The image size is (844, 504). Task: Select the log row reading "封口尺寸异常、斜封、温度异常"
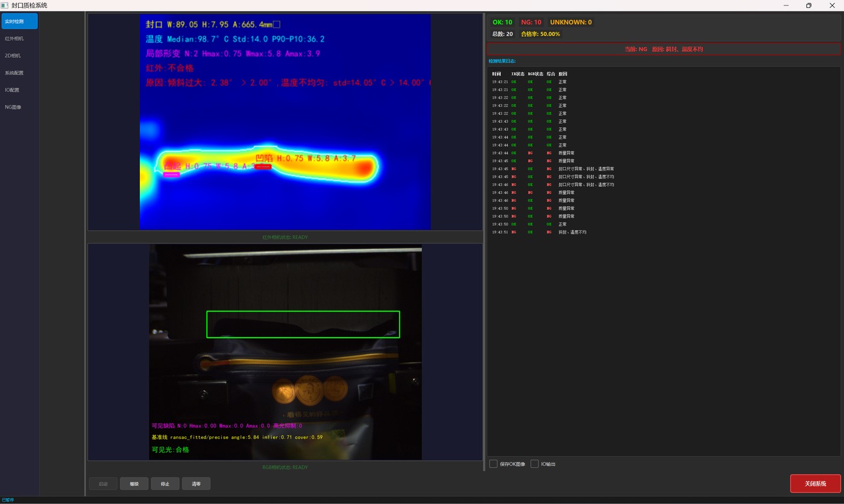pyautogui.click(x=663, y=169)
